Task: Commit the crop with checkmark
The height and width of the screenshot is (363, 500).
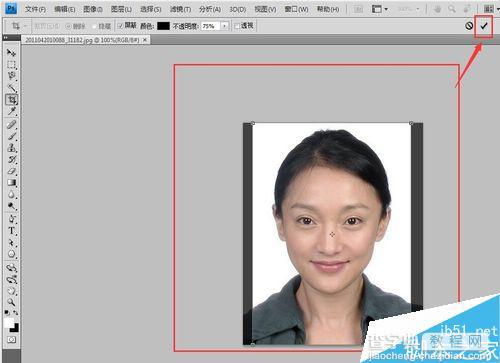Action: tap(484, 26)
